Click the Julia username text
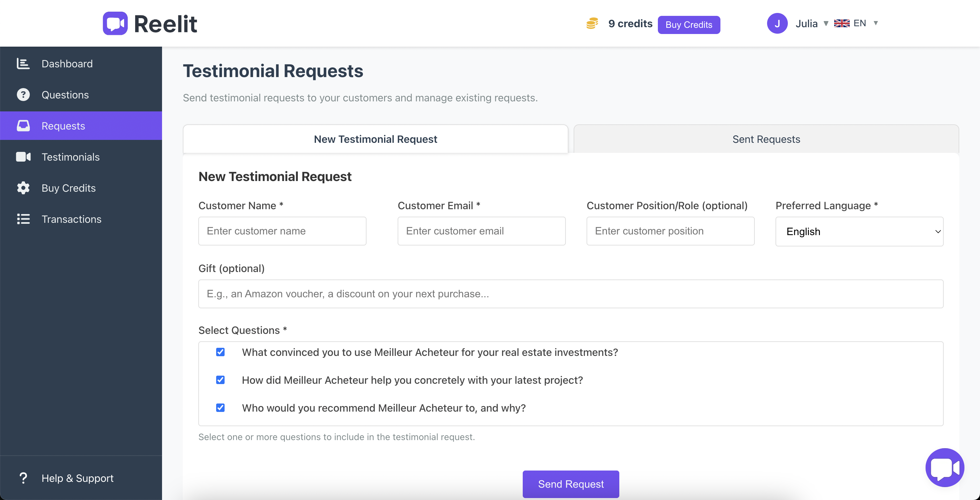Viewport: 980px width, 500px height. coord(806,24)
